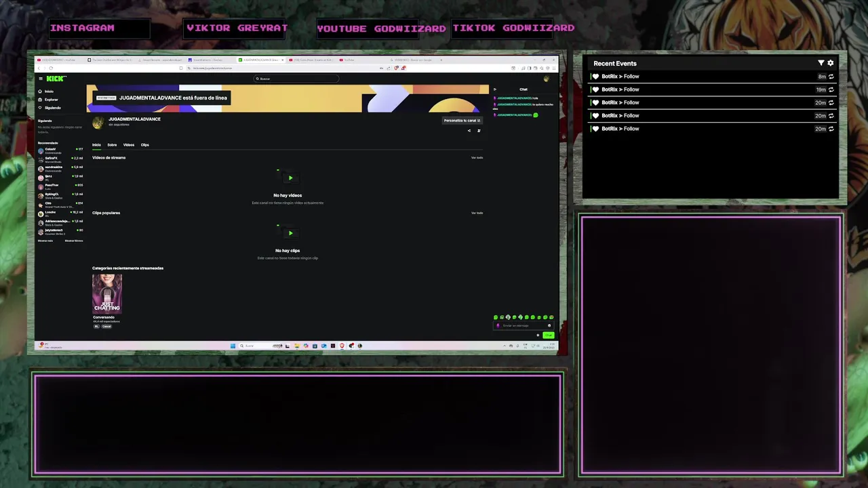Click the JUGADMENTALADVANCE channel avatar

click(x=98, y=122)
